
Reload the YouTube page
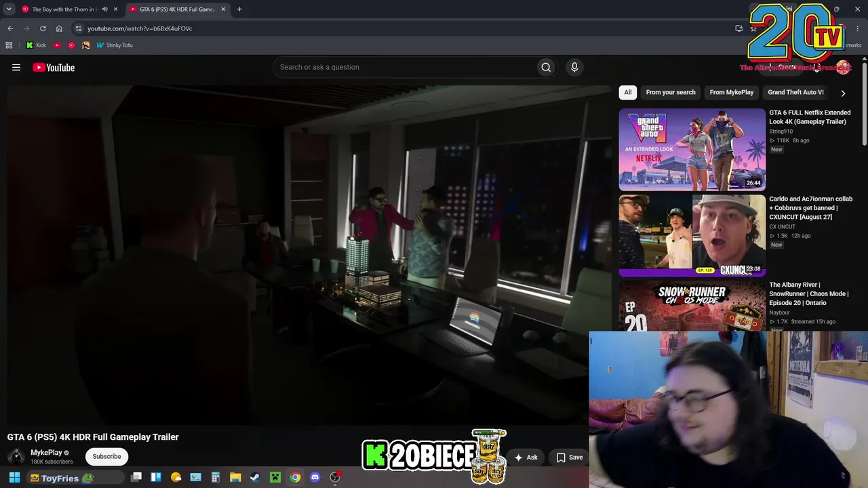pyautogui.click(x=43, y=28)
